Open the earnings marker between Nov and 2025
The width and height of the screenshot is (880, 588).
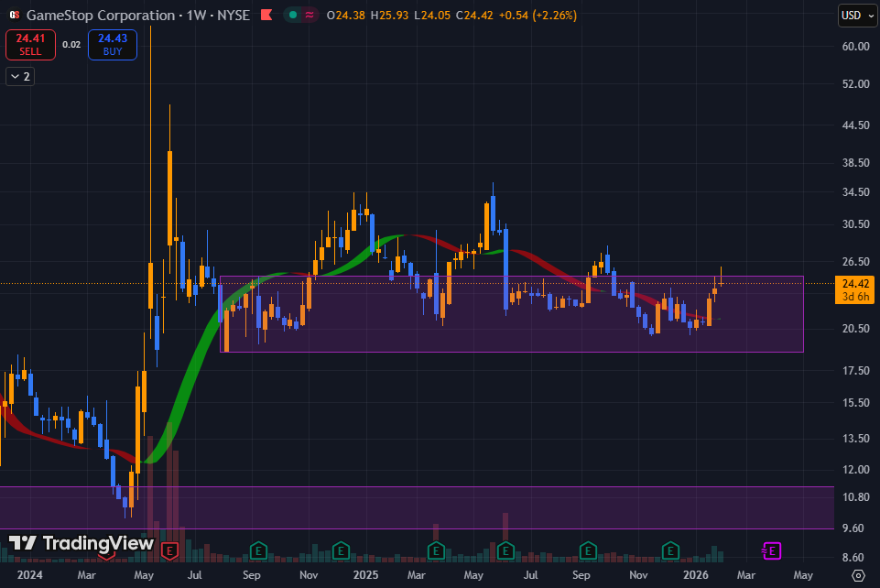click(x=341, y=551)
